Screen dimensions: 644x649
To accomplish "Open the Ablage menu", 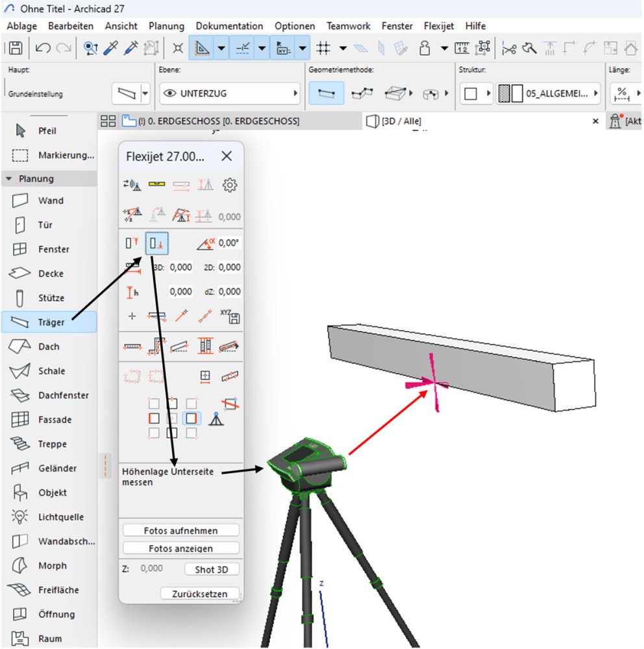I will coord(22,26).
